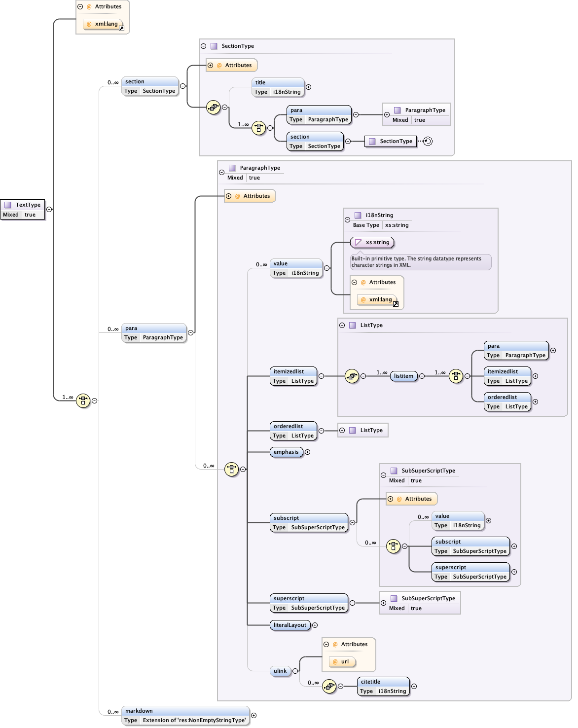Click the xml:lang attribute shortcut arrow icon in the top Attributes box
578x728 pixels.
point(121,29)
